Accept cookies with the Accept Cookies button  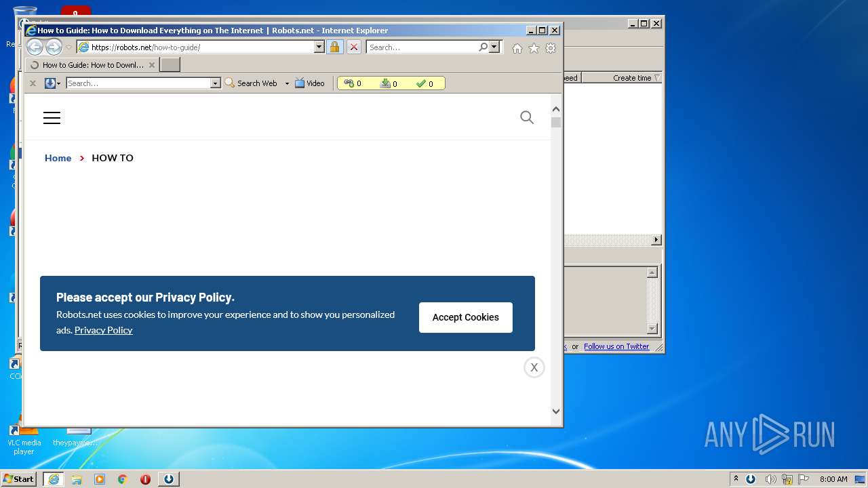pos(466,317)
